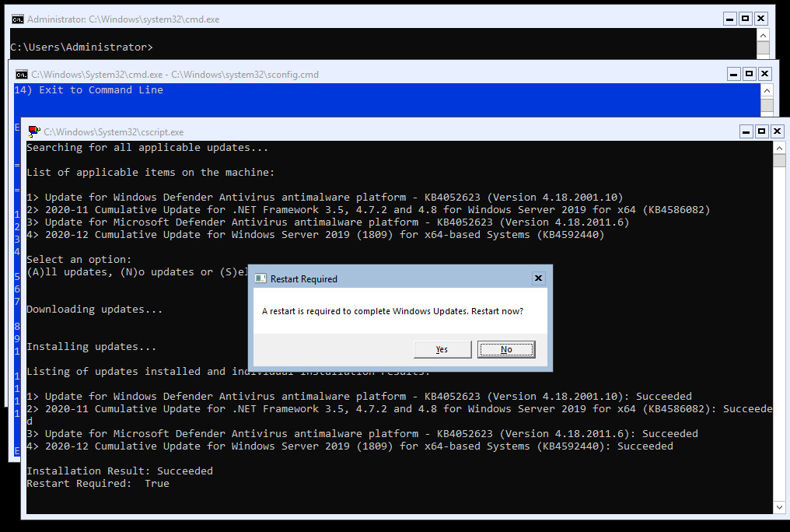
Task: Click scroll down arrow in cscript.exe window
Action: click(x=779, y=507)
